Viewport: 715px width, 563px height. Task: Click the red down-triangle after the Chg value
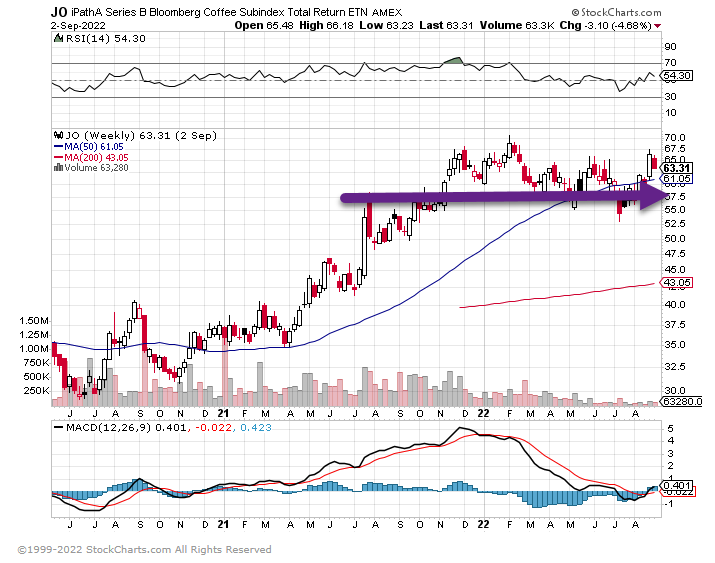(657, 26)
